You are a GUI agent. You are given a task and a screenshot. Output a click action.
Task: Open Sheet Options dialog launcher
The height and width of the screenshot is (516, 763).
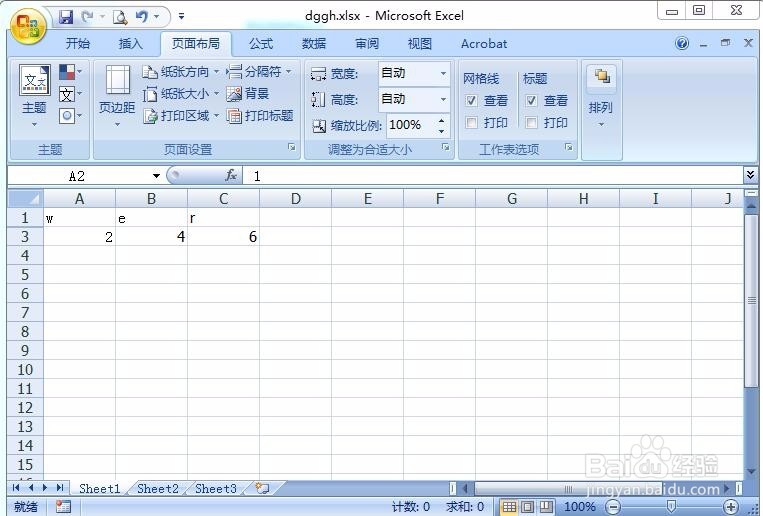click(569, 147)
